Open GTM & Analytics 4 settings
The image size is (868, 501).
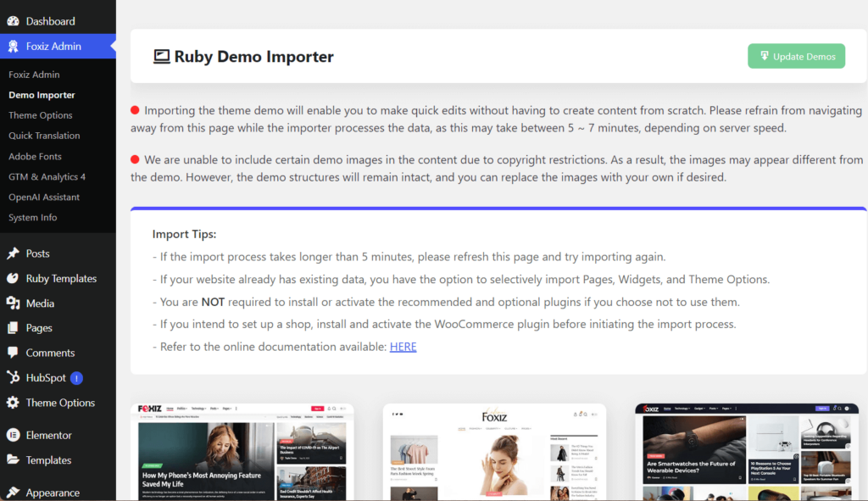click(47, 176)
